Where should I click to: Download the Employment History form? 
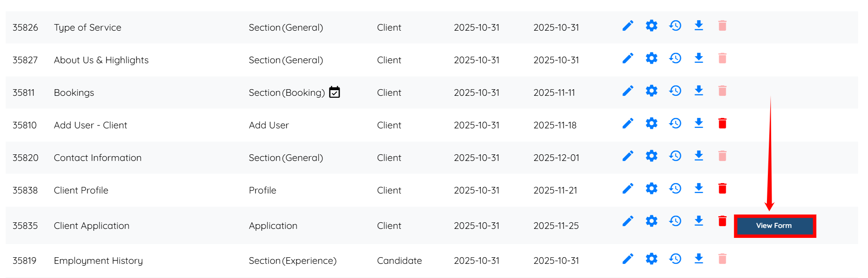pos(699,259)
